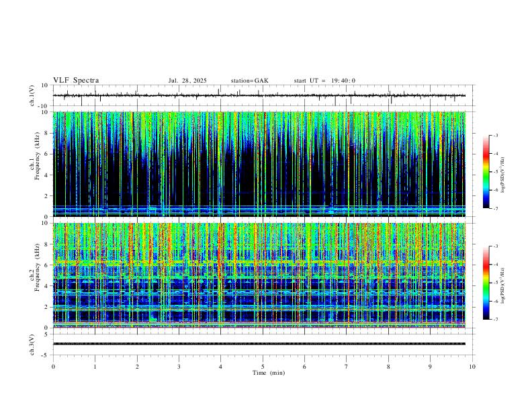Screen dimensions: 532x411
Task: Click the "3" tick on the Time axis
Action: pyautogui.click(x=179, y=367)
